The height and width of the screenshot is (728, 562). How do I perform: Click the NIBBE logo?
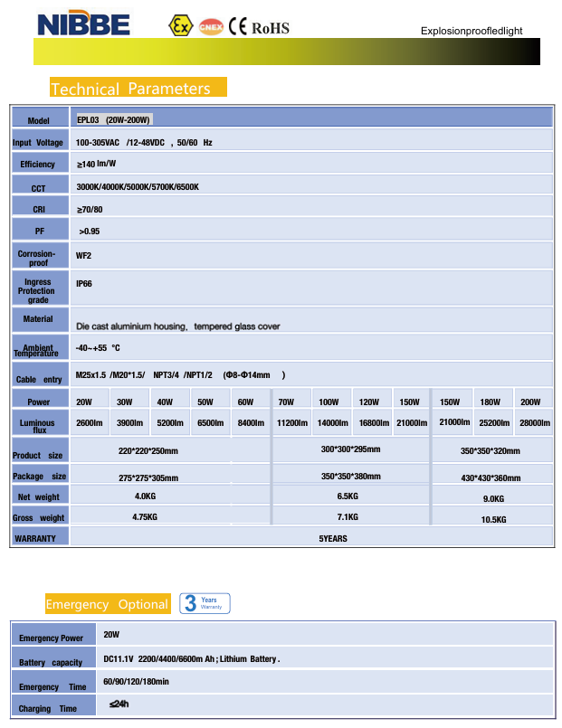83,24
